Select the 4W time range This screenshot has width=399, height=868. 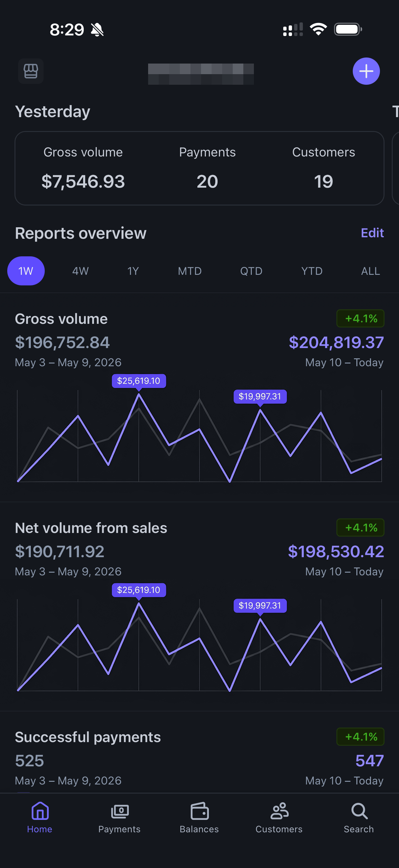coord(80,271)
